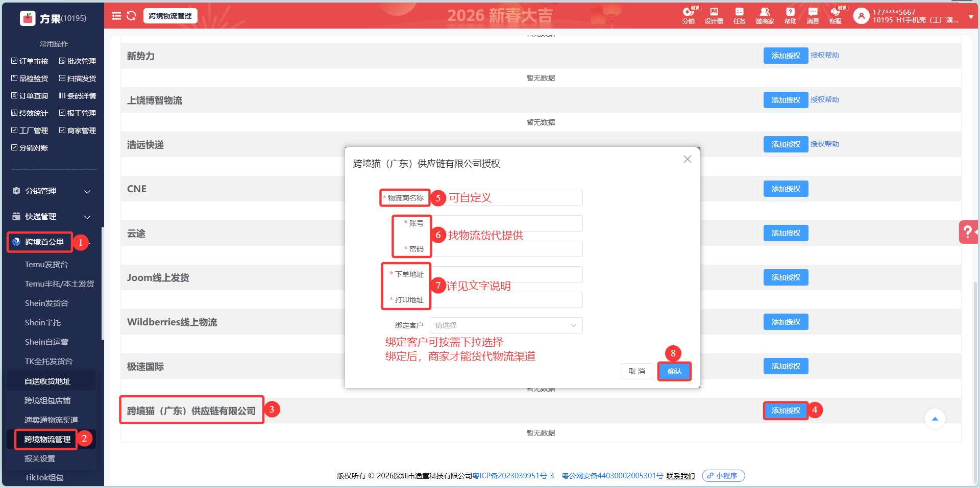
Task: Open 授权帮助 link for 上饶博智物流
Action: click(x=825, y=99)
